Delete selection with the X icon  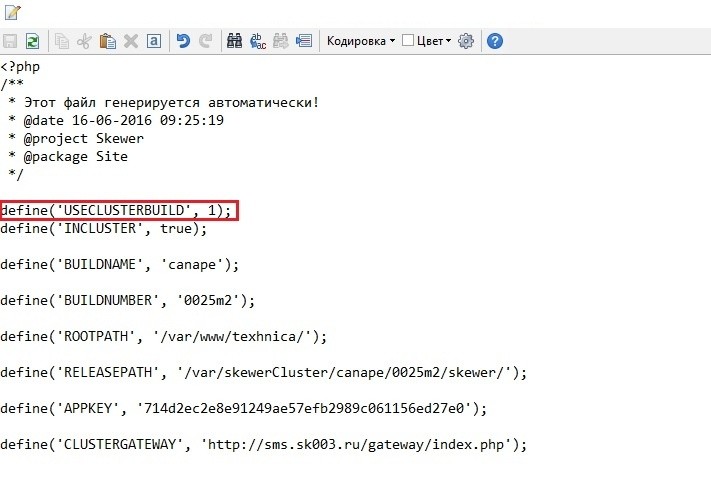[131, 41]
